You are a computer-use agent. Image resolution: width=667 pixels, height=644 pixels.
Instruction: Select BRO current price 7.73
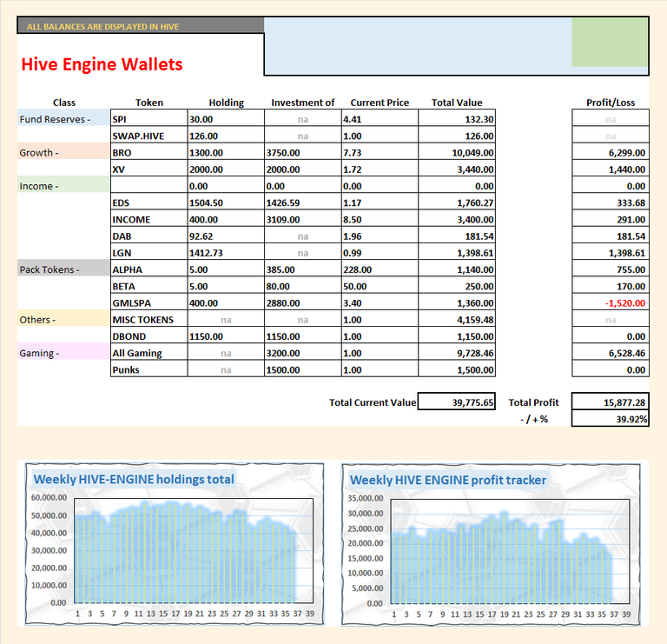[x=380, y=152]
